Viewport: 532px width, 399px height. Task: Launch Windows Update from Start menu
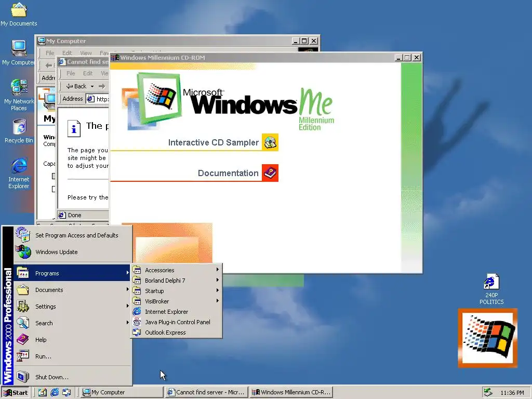73,252
